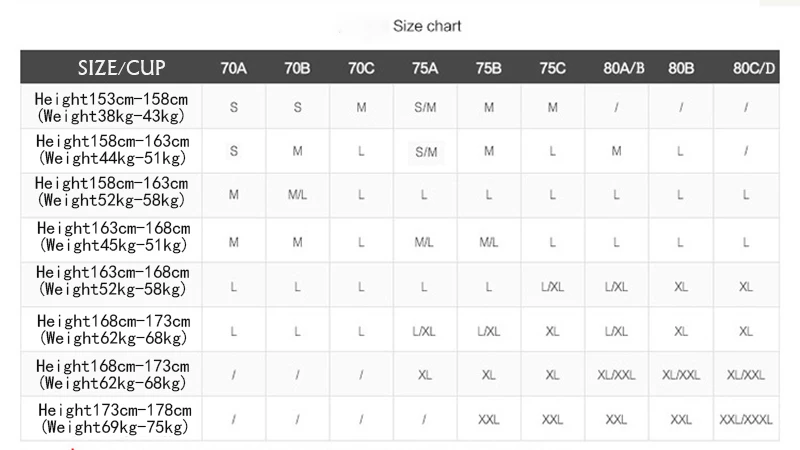Viewport: 800px width, 450px height.
Task: Select the Height173cm-178cm Weight69kg-75kg row label
Action: (x=115, y=418)
